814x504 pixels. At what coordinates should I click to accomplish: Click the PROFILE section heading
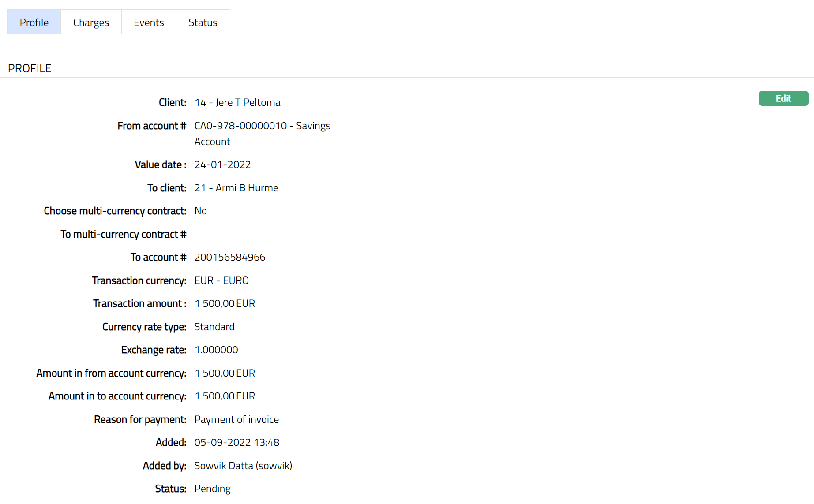click(x=30, y=68)
